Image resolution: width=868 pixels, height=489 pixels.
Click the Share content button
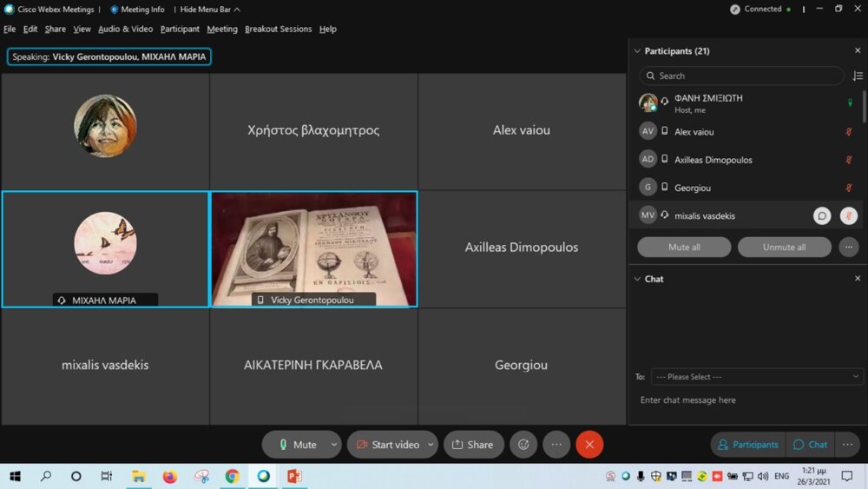coord(473,444)
